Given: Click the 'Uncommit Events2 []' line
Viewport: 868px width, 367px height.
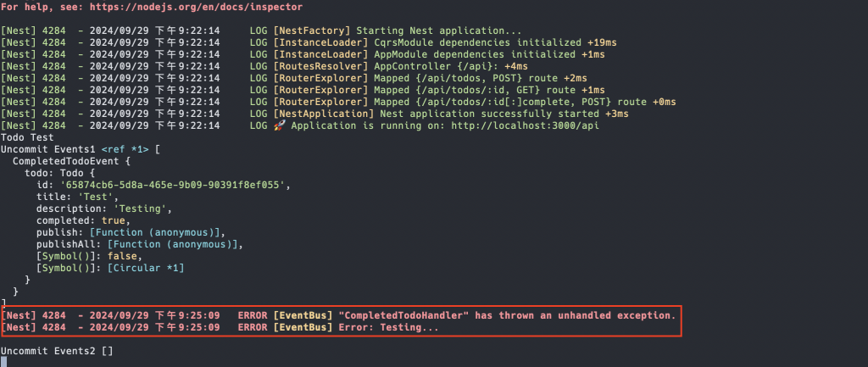Looking at the screenshot, I should pos(57,351).
